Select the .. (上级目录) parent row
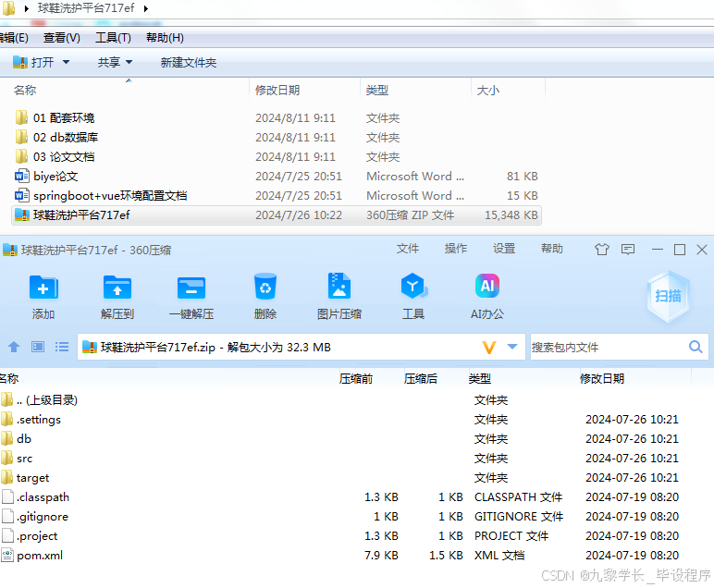 tap(346, 400)
